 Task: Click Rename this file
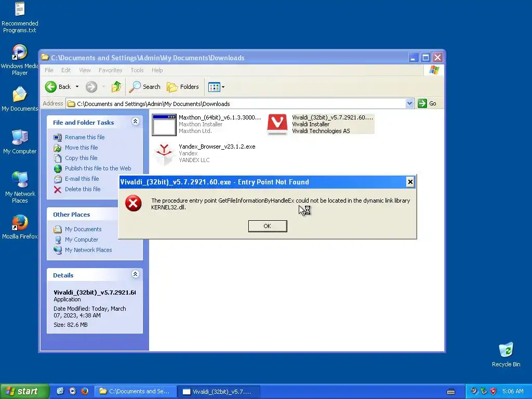tap(85, 137)
